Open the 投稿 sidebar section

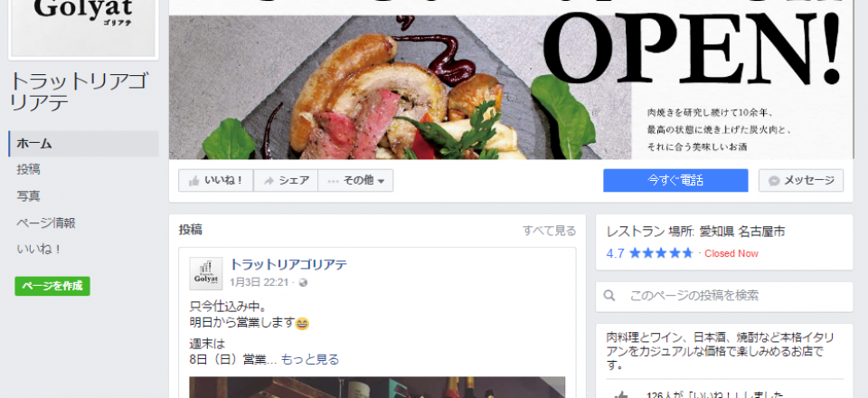(28, 170)
